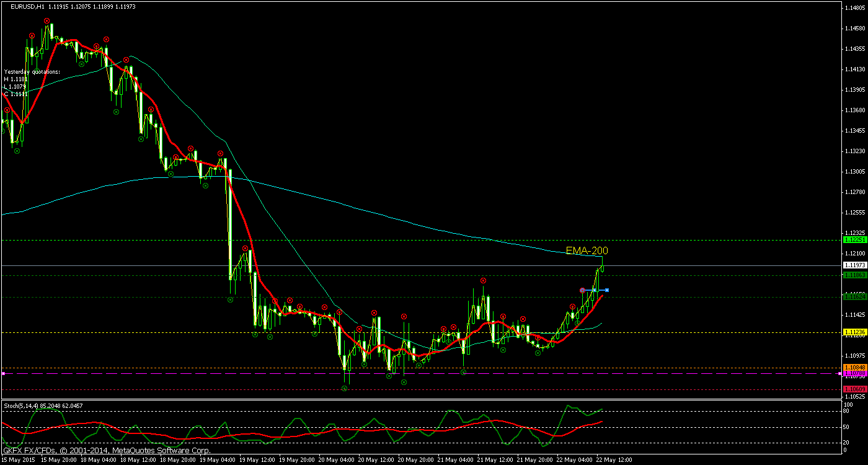Image resolution: width=868 pixels, height=465 pixels.
Task: Open the MetaQuotes Software Corp copyright link
Action: [161, 451]
